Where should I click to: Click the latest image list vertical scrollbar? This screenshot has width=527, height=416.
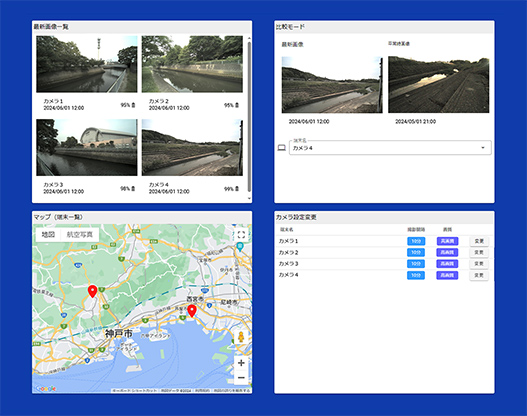pyautogui.click(x=249, y=116)
